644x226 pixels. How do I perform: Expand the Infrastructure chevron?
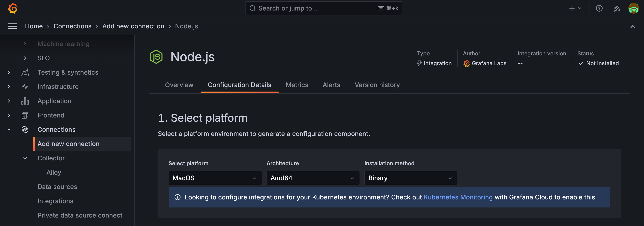(9, 87)
